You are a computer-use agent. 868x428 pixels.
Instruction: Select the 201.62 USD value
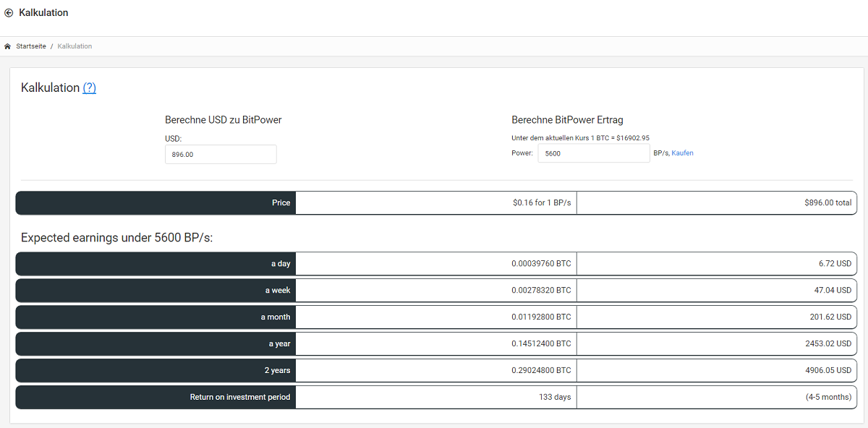pos(830,317)
